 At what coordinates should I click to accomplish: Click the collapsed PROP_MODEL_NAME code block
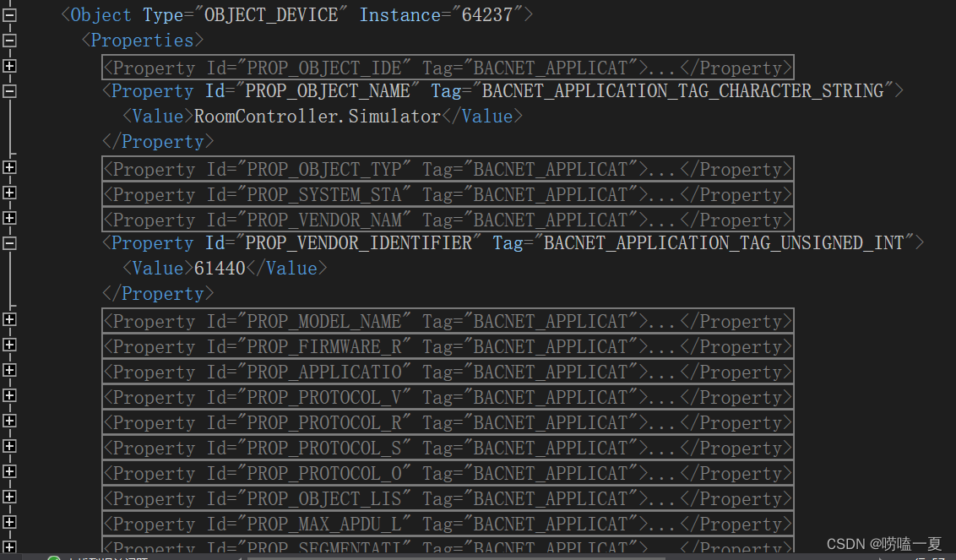tap(448, 321)
